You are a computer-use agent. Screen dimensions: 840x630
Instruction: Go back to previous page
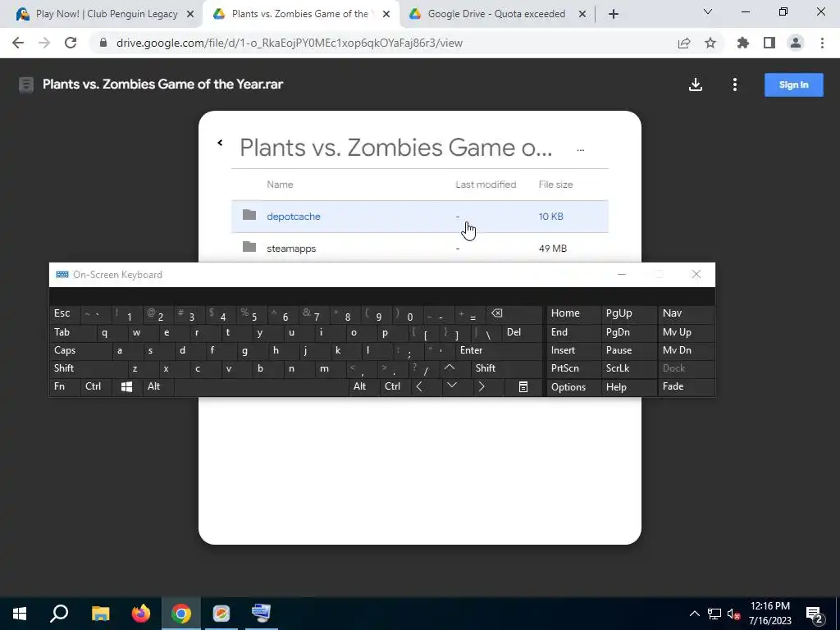pyautogui.click(x=18, y=43)
